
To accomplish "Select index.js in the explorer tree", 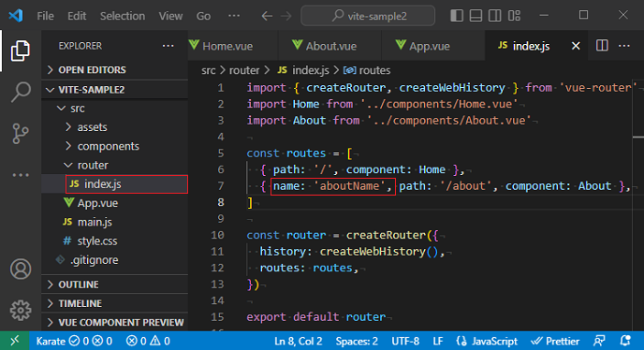I will pos(115,184).
